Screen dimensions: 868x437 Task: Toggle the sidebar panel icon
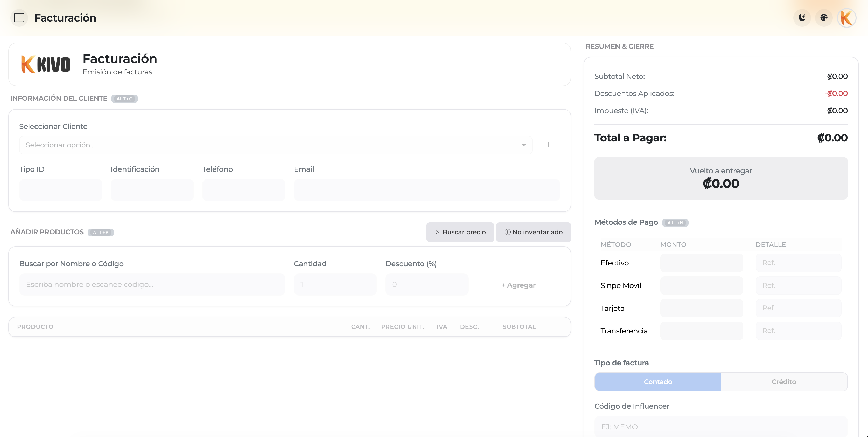tap(19, 18)
